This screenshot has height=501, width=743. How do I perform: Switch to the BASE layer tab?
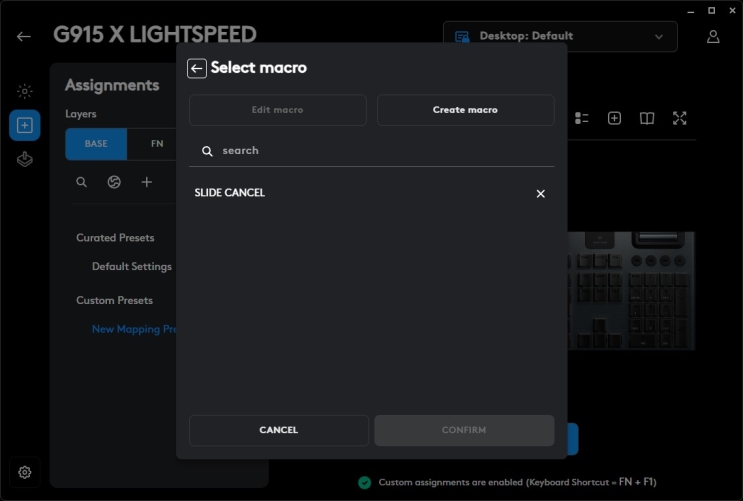point(96,144)
